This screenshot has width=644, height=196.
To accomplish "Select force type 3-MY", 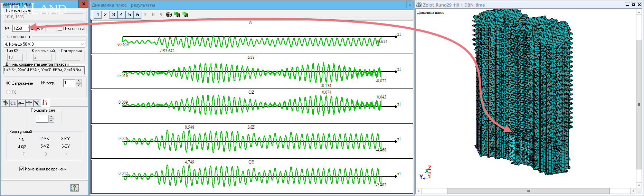I will 66,139.
